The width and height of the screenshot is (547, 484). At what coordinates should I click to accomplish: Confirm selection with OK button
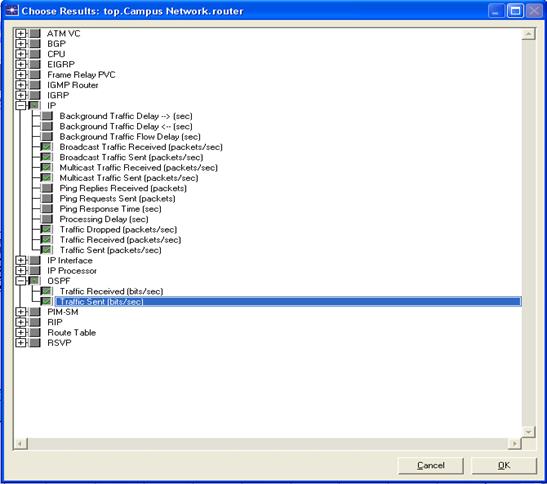(x=504, y=466)
